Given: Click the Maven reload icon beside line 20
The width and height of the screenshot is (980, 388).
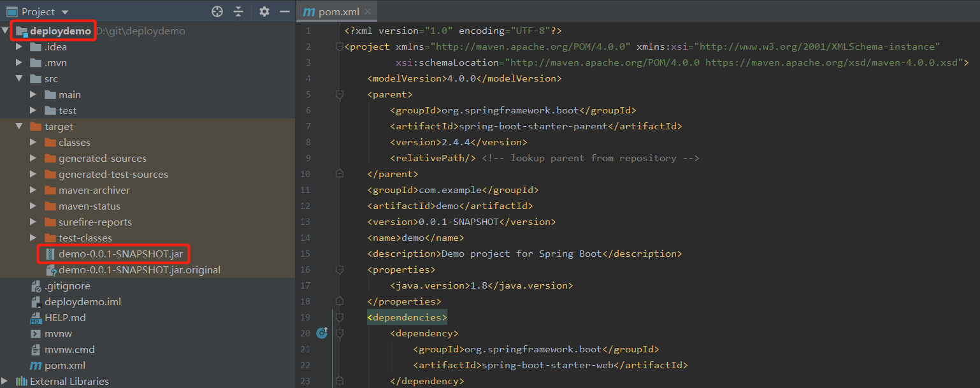Looking at the screenshot, I should pos(322,333).
